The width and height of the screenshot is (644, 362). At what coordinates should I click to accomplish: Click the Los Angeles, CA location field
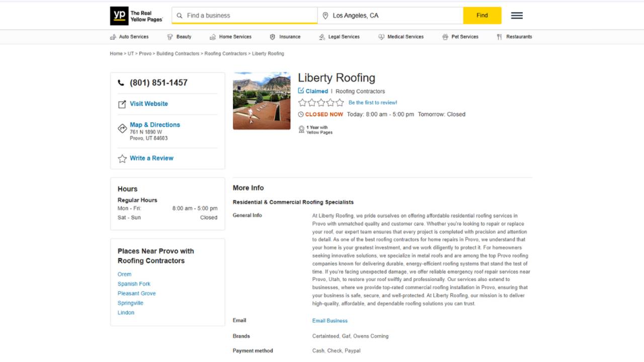click(x=390, y=15)
